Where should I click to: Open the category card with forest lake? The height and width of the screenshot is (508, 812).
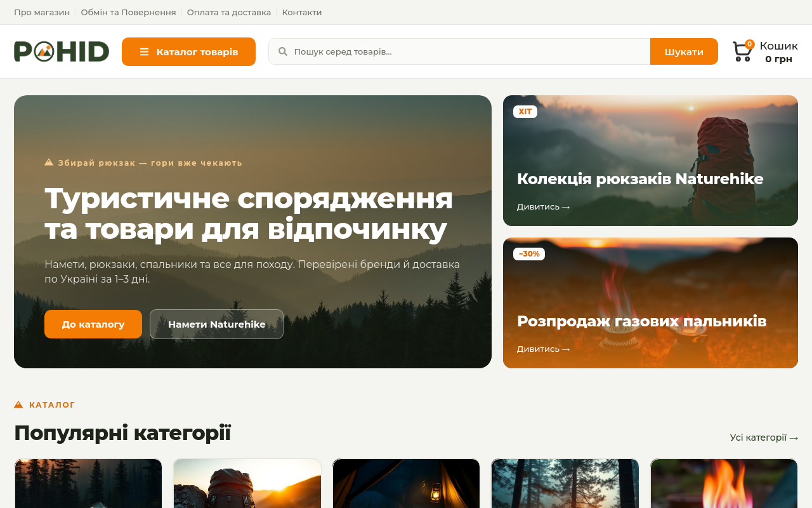click(565, 483)
